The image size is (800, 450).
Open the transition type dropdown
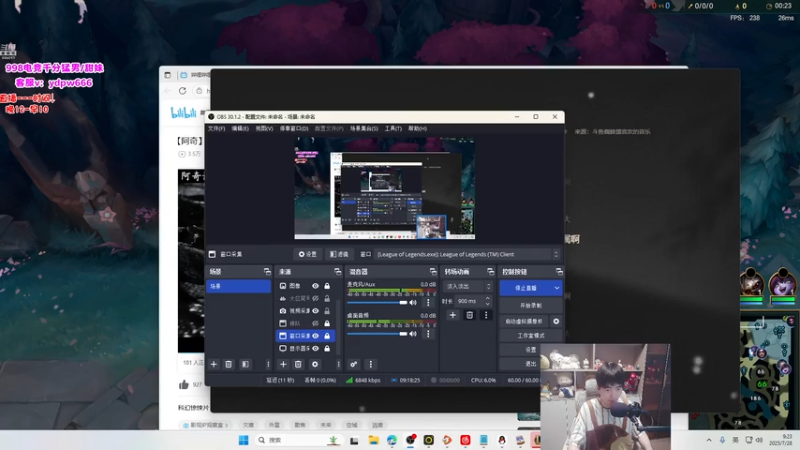click(468, 286)
